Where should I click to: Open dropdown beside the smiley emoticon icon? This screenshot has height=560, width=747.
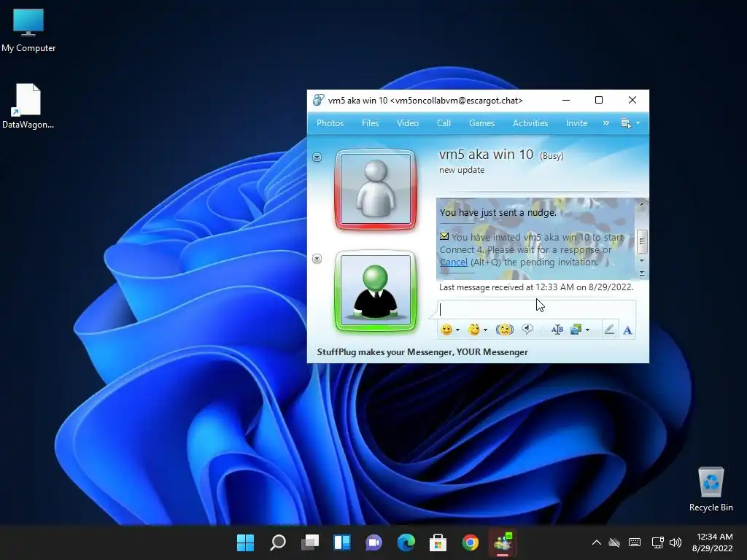[x=457, y=330]
